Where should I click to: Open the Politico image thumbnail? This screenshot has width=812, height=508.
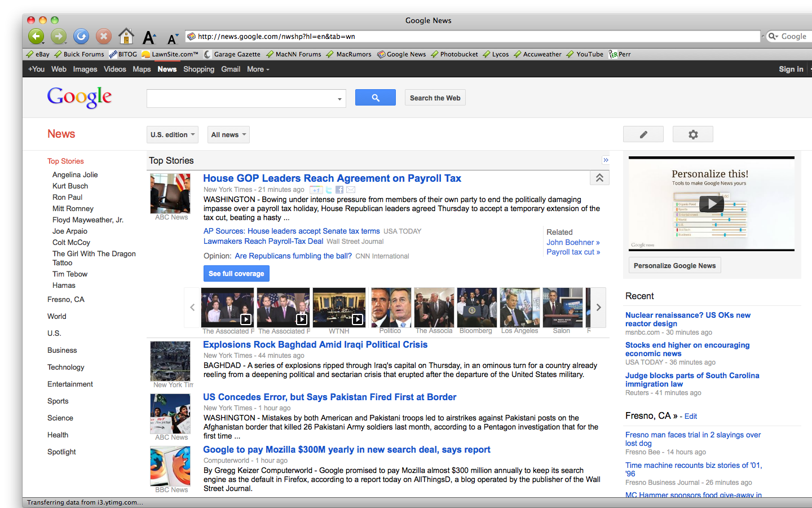391,307
